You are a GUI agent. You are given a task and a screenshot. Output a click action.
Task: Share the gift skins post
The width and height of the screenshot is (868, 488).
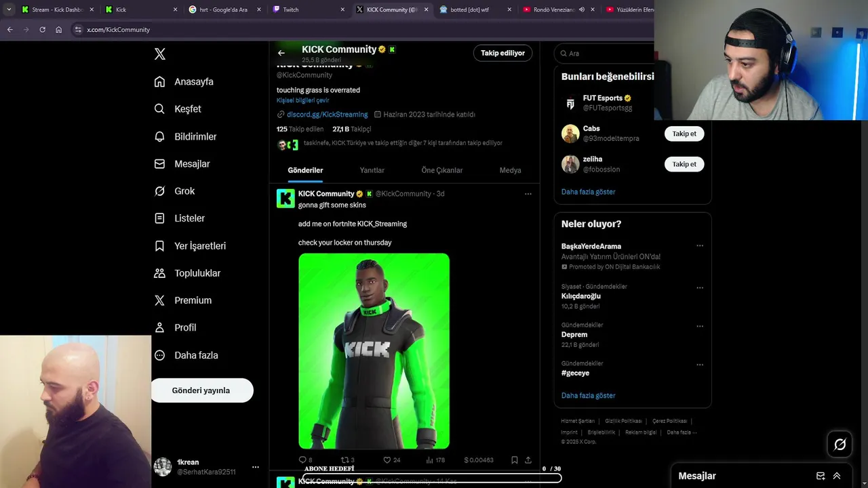point(528,460)
